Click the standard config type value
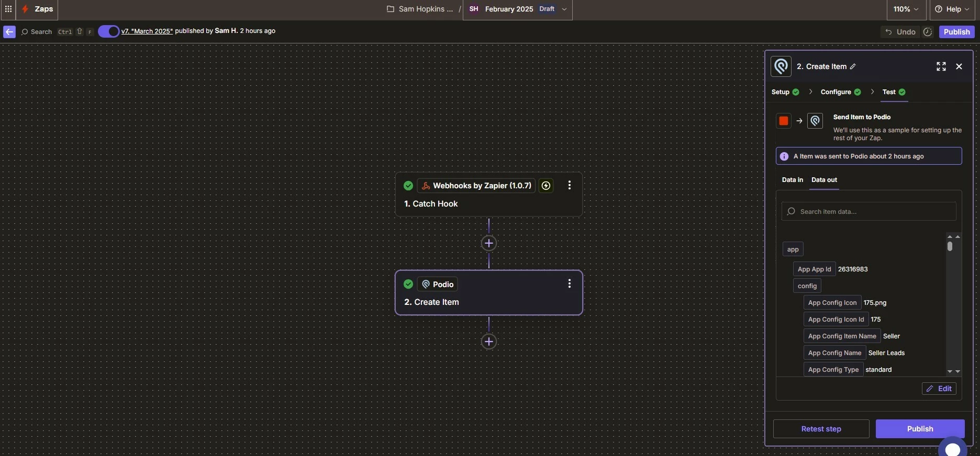The height and width of the screenshot is (456, 980). pyautogui.click(x=878, y=370)
